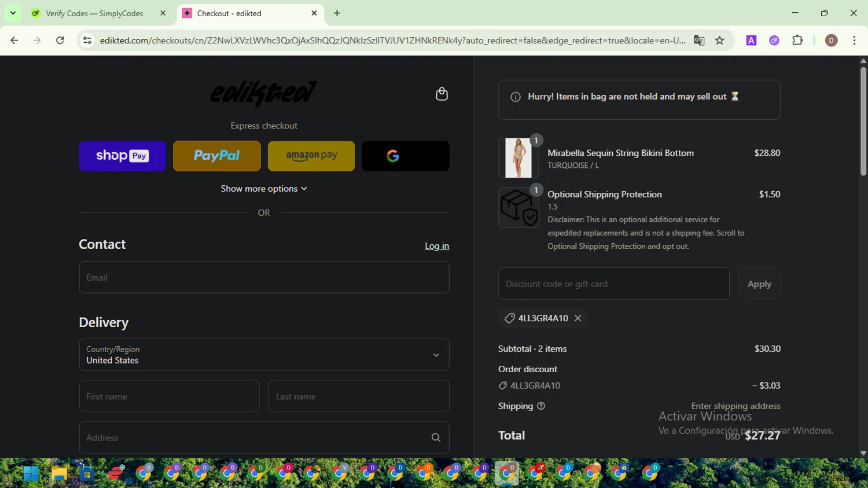Screen dimensions: 868x488
Task: Click the page vertical scrollbar
Action: [x=863, y=122]
